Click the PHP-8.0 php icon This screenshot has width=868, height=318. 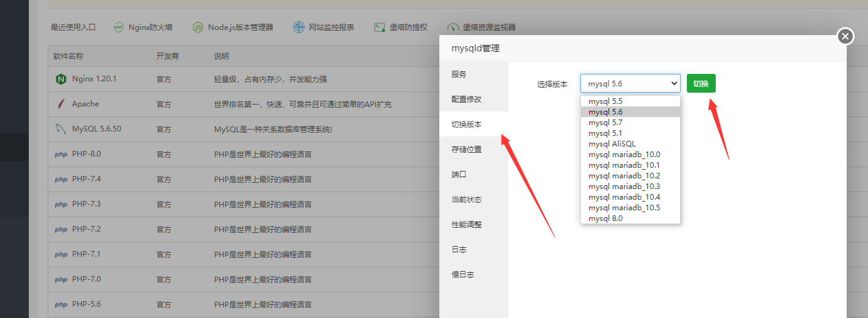pyautogui.click(x=61, y=155)
